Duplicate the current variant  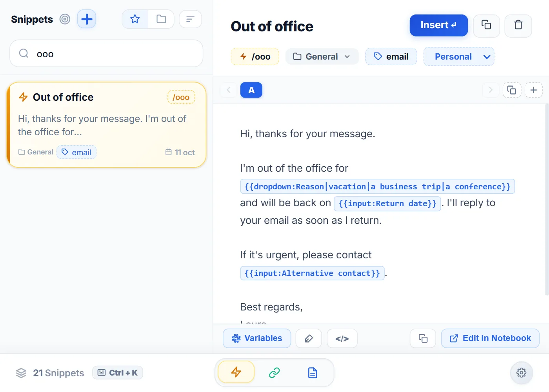[x=512, y=90]
